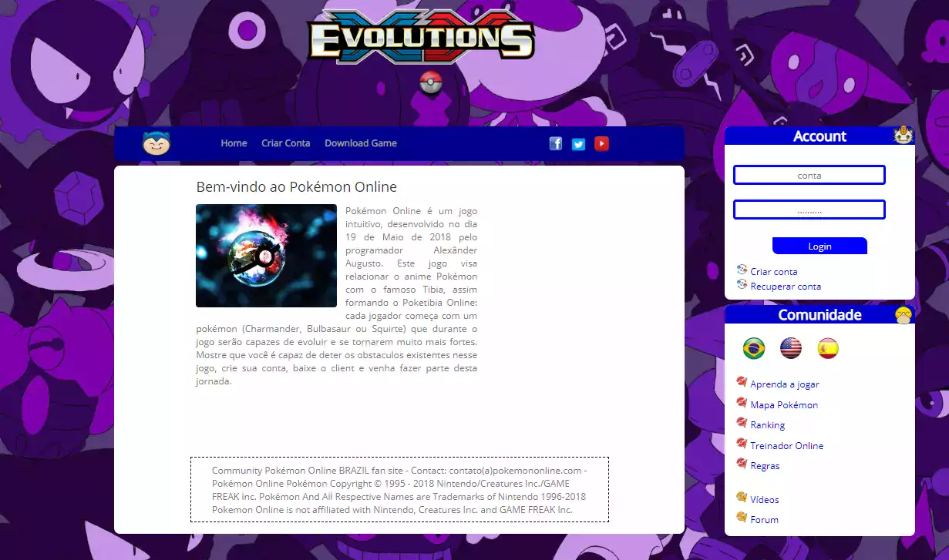Click the footer copyright notice text

[399, 490]
